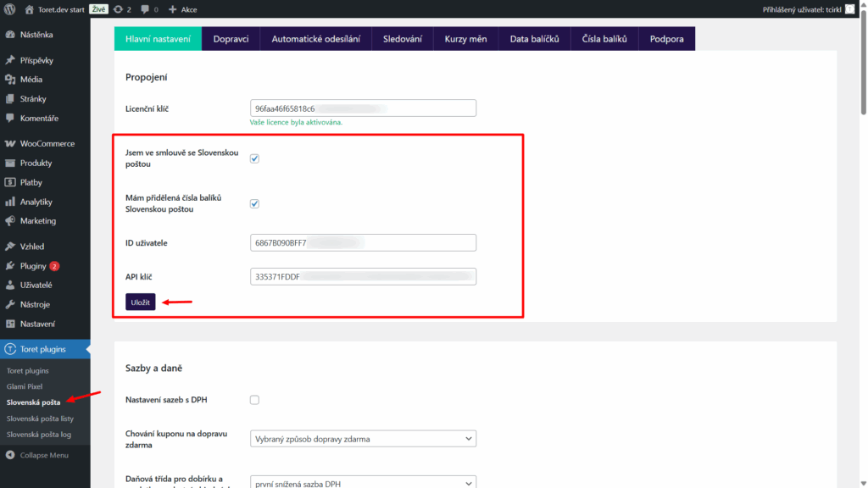
Task: Select the Marketing megaphone icon
Action: point(12,220)
